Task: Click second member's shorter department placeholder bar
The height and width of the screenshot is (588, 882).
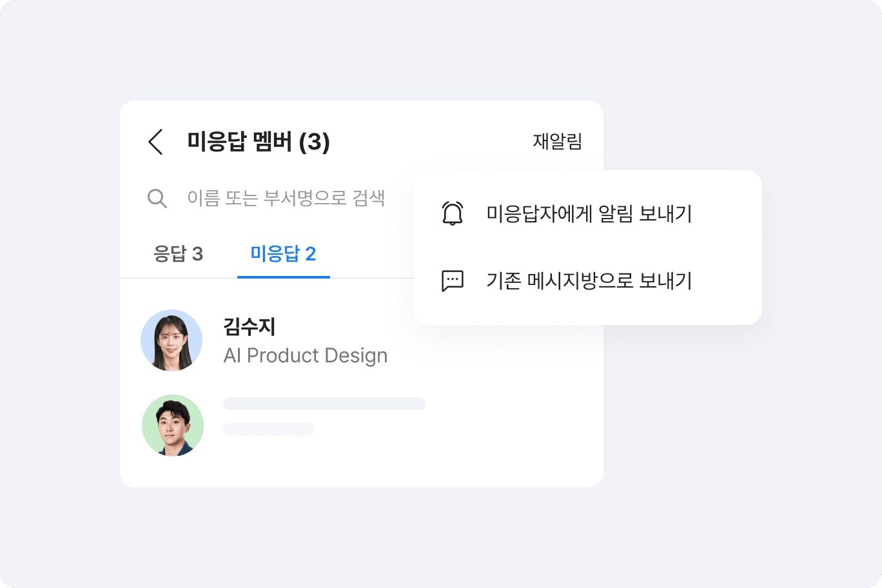Action: coord(268,429)
